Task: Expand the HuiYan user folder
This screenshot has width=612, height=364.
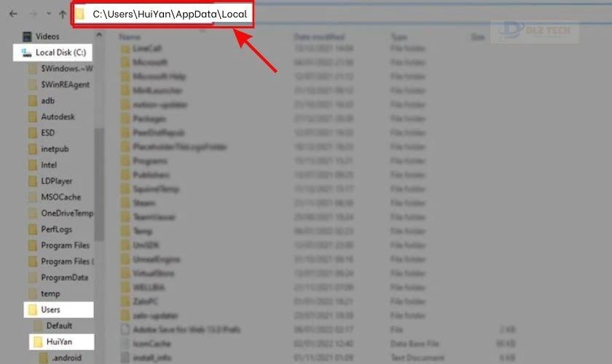Action: click(60, 341)
